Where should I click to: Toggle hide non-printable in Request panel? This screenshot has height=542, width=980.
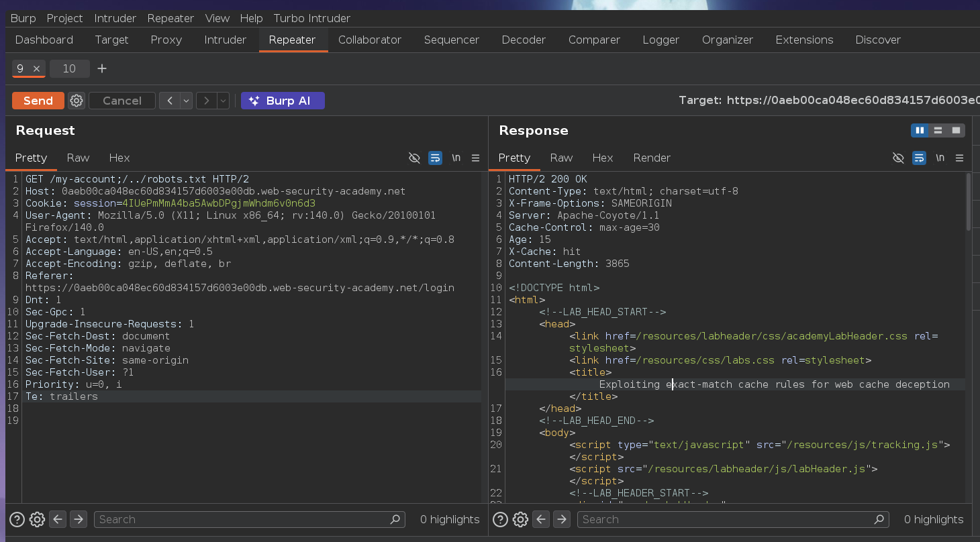(414, 158)
